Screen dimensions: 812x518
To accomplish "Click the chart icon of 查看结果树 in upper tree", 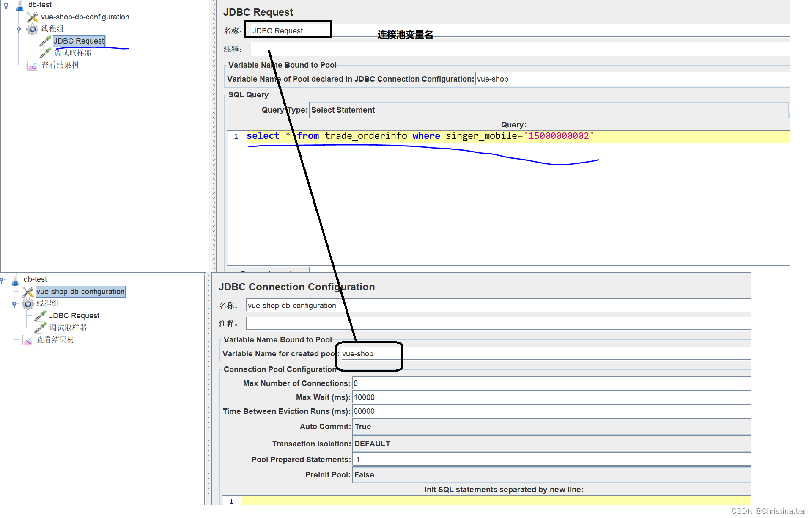I will [x=32, y=66].
